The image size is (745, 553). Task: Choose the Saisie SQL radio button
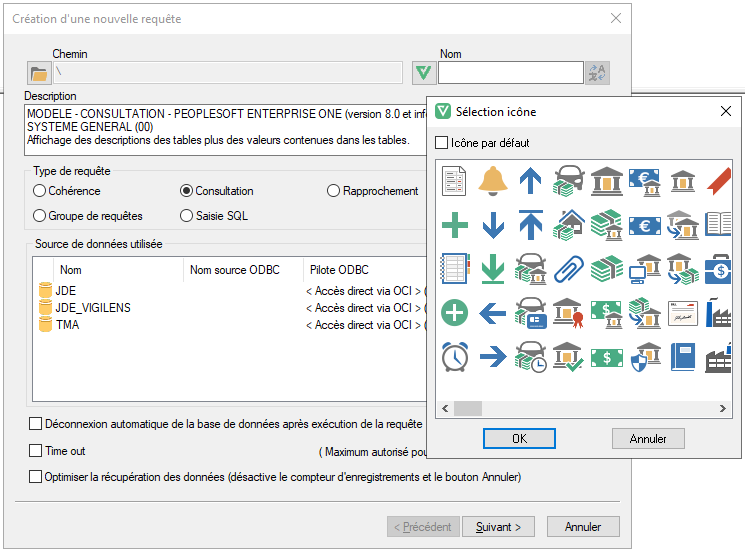click(186, 215)
